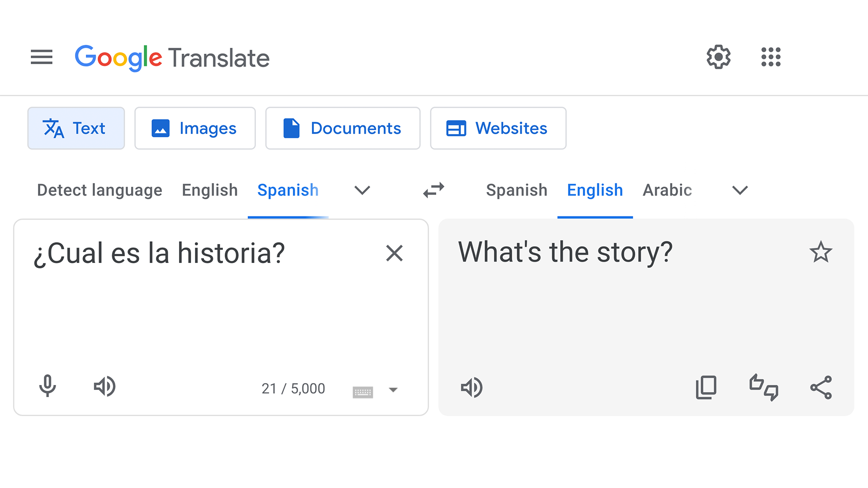Expand more source languages chevron
The image size is (868, 488).
point(362,190)
